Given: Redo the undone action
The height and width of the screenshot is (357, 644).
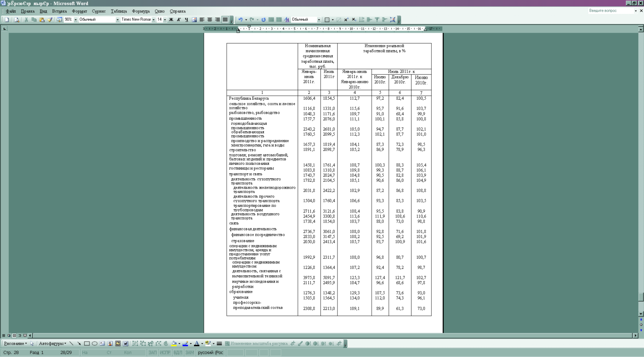Looking at the screenshot, I should (252, 20).
